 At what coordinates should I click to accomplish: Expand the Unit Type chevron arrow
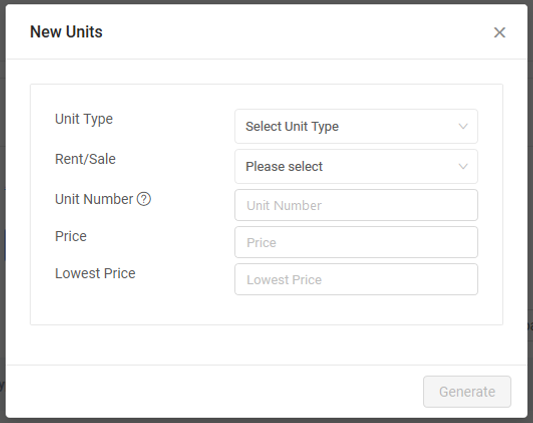coord(463,126)
